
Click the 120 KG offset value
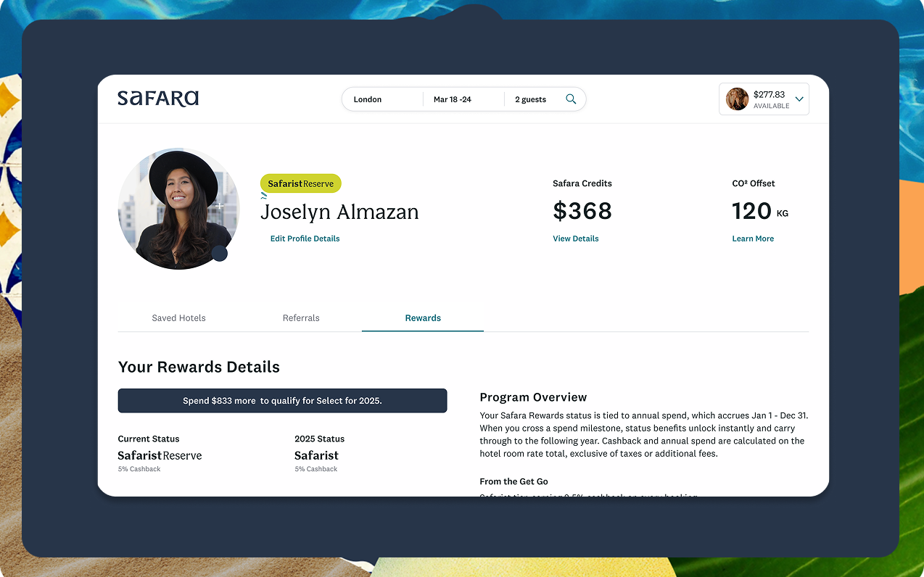tap(760, 211)
